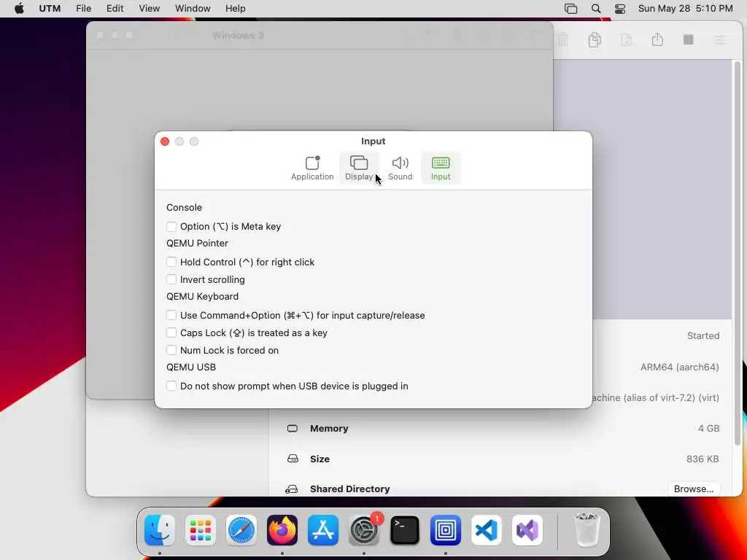
Task: Open Launchpad from the Dock
Action: (201, 530)
